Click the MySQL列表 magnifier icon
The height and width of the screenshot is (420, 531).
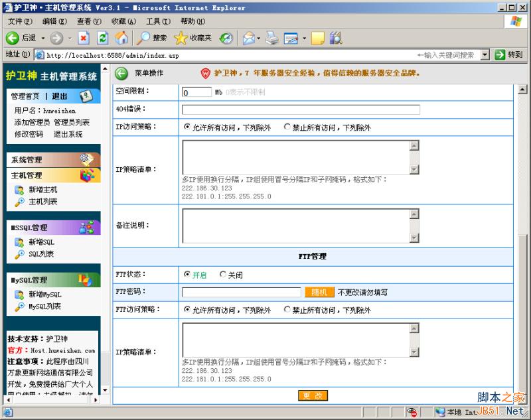point(19,307)
